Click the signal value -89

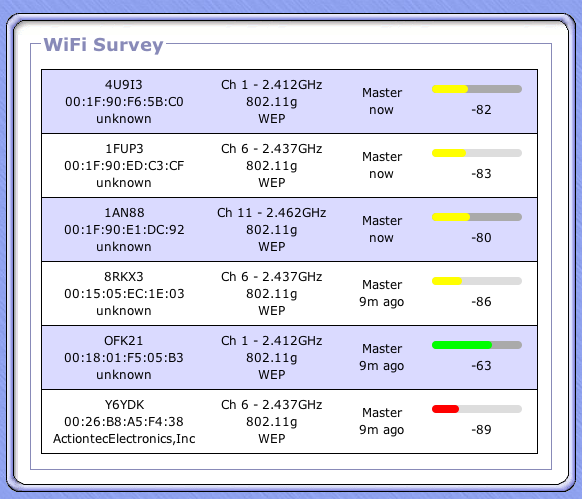click(481, 430)
